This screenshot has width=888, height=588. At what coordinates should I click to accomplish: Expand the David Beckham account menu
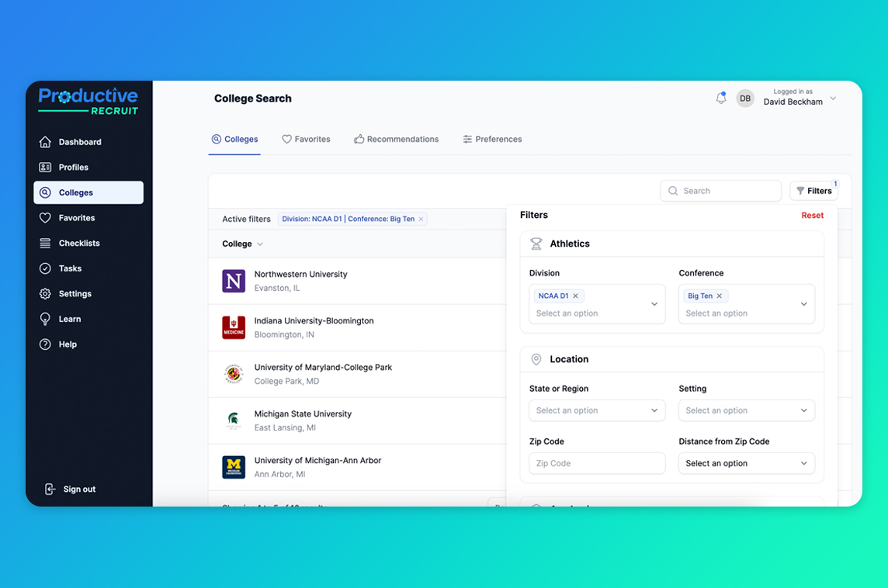click(x=833, y=98)
